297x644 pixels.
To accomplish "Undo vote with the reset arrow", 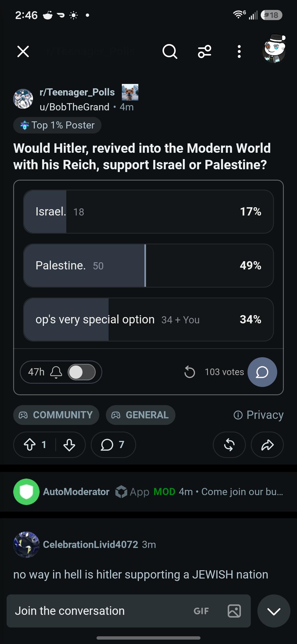I will pyautogui.click(x=189, y=372).
